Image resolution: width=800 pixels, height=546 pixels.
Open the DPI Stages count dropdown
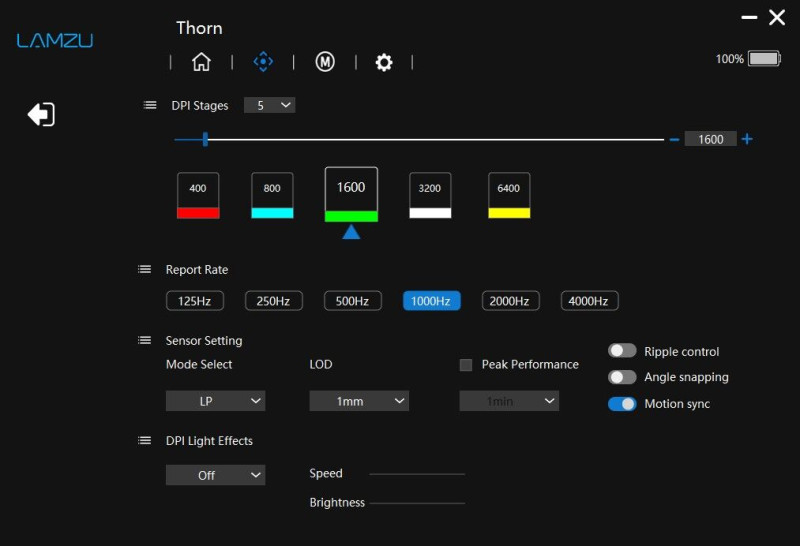pos(269,105)
